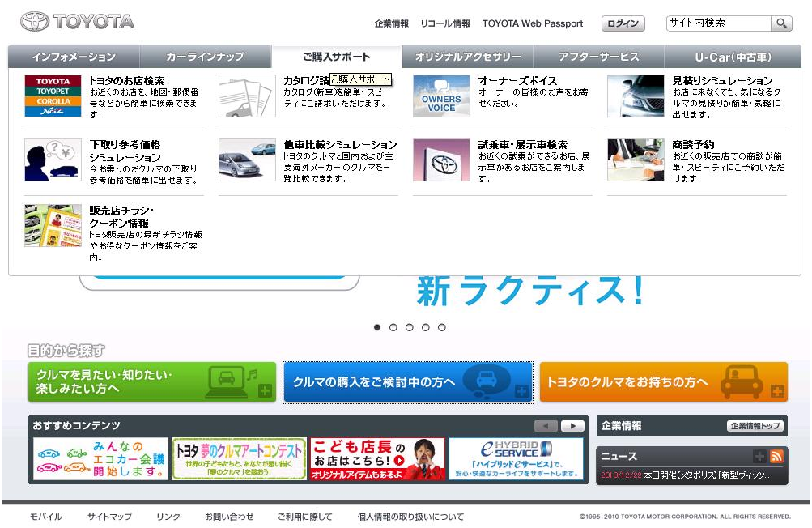Viewport: 812px width, 528px height.
Task: Click the ログイン button
Action: click(x=623, y=23)
